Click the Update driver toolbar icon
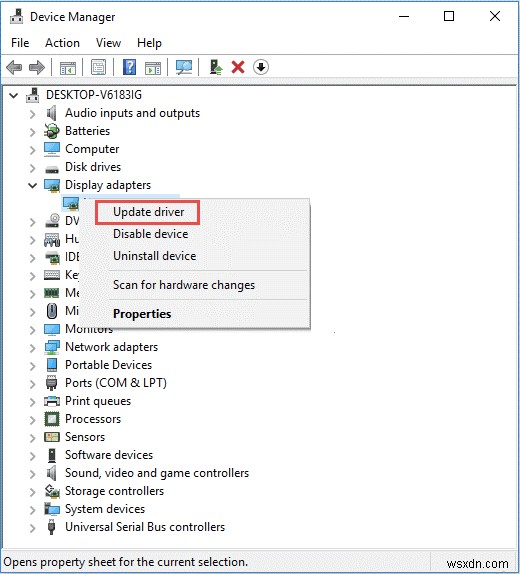The height and width of the screenshot is (574, 520). (216, 67)
